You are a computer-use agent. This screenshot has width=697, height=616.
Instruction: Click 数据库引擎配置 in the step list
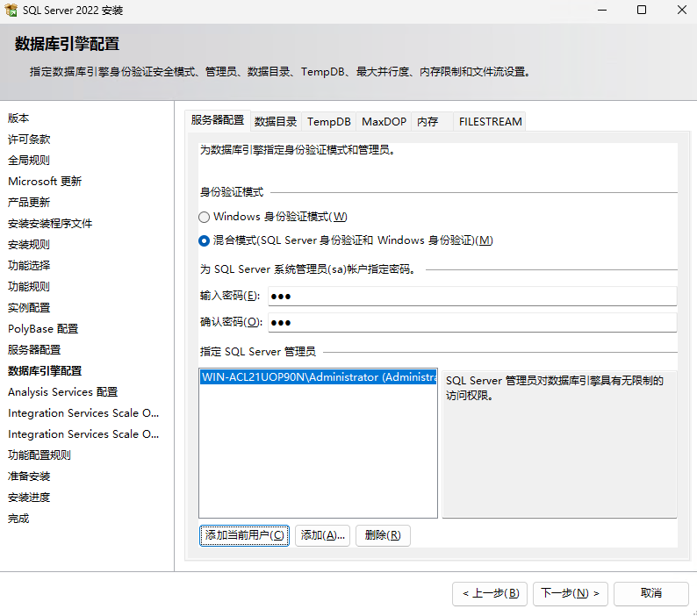coord(45,371)
